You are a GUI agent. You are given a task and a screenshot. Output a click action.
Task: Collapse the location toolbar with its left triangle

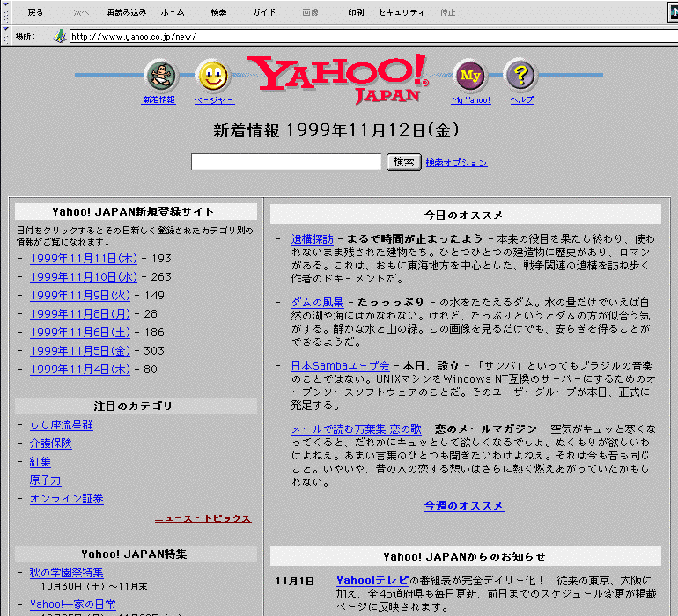pos(5,28)
